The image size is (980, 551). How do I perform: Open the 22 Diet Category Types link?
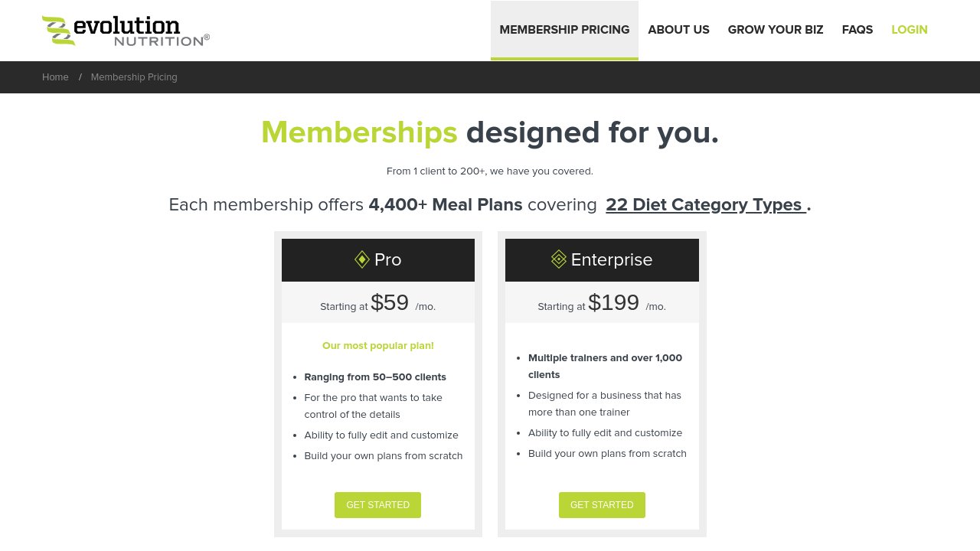[x=705, y=205]
